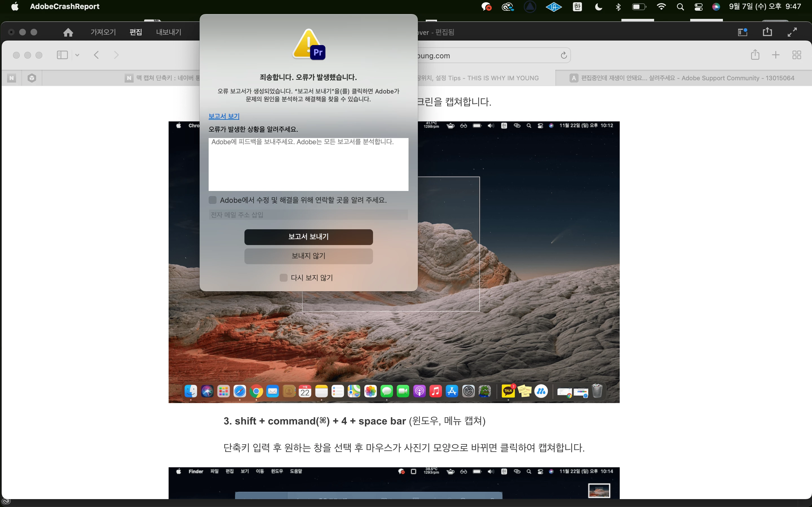Click the '보고서 보내기' button
This screenshot has height=507, width=812.
tap(308, 237)
